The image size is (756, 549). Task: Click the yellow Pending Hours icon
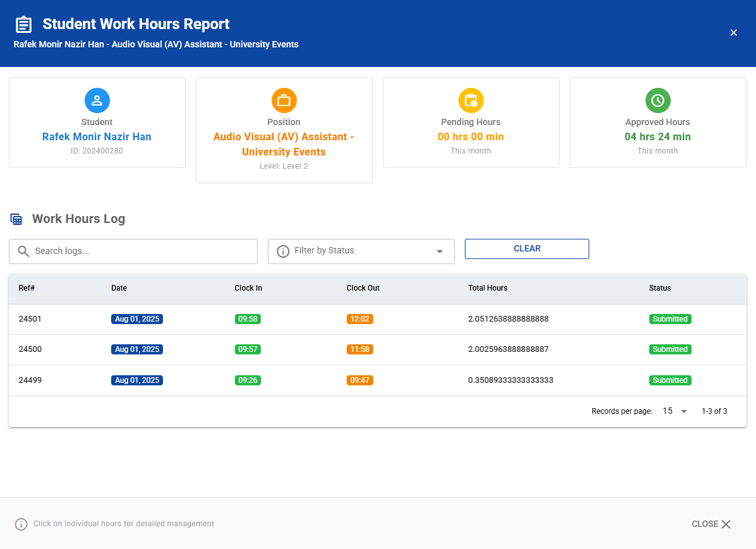pos(471,100)
